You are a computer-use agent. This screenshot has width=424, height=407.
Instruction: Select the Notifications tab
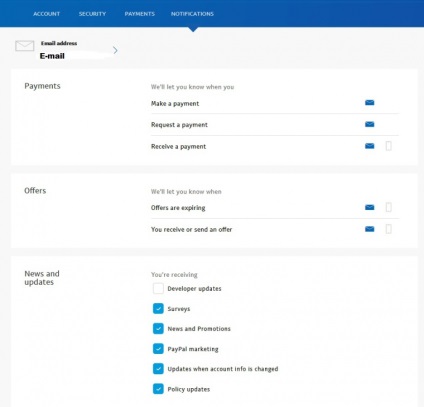192,14
